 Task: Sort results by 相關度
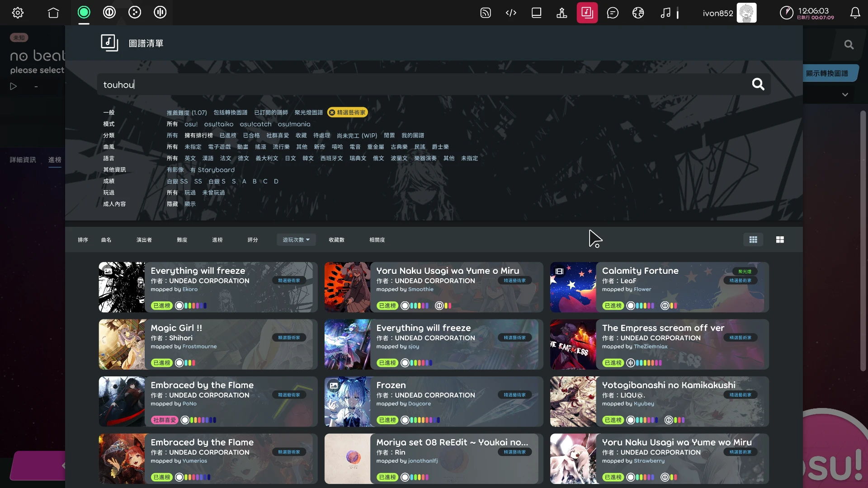[377, 240]
